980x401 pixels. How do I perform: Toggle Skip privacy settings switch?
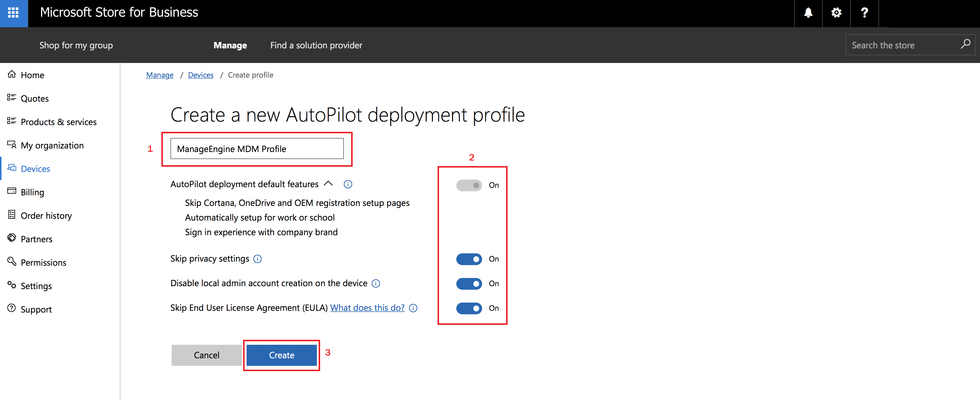(469, 259)
